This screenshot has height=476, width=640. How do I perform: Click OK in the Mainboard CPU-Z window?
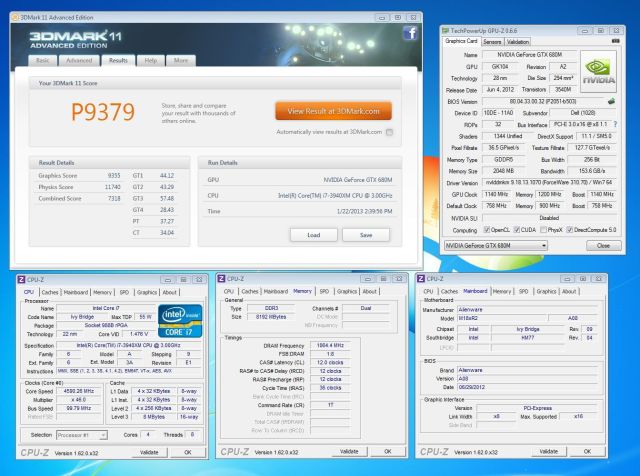tap(587, 452)
